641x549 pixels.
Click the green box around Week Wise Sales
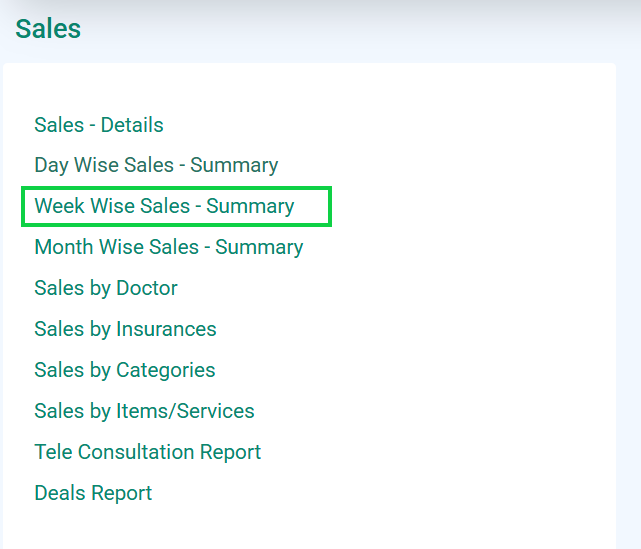176,206
